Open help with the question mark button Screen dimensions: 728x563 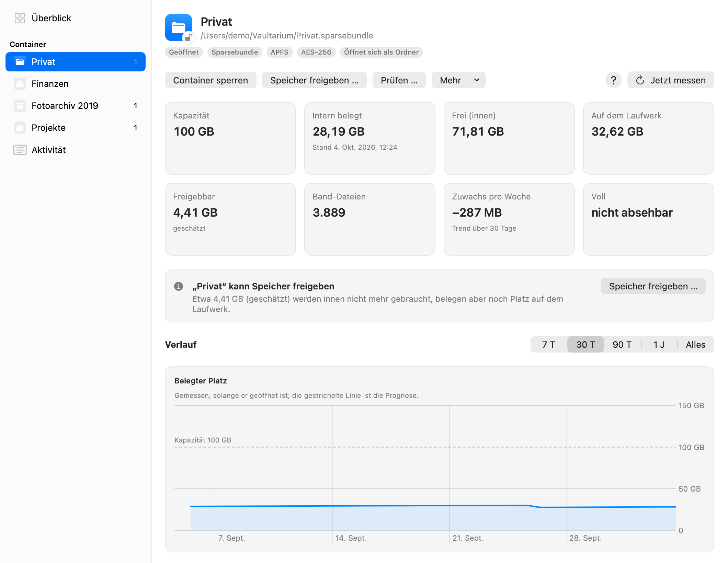pyautogui.click(x=614, y=80)
